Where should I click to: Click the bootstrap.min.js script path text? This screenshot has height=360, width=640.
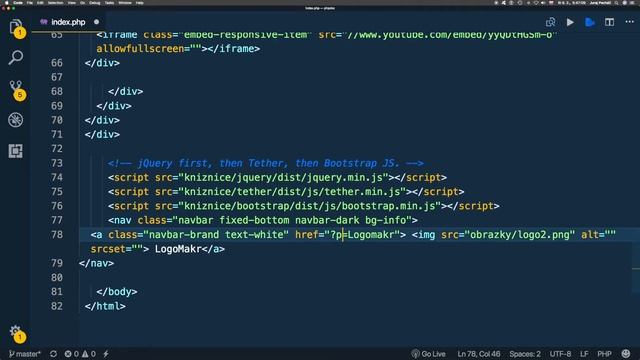309,206
